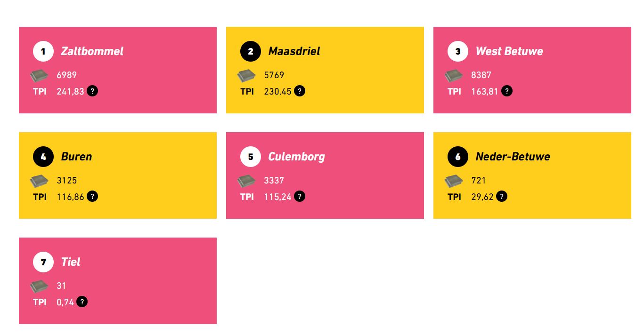Image resolution: width=644 pixels, height=334 pixels.
Task: Open the Zaltbommel municipality title
Action: coord(92,51)
